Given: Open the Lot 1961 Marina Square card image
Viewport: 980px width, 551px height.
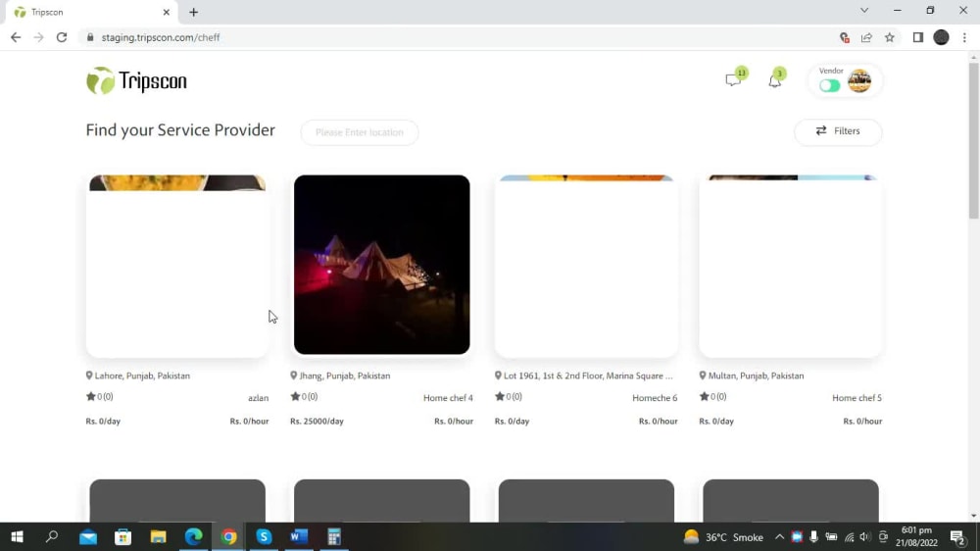Looking at the screenshot, I should (x=586, y=266).
